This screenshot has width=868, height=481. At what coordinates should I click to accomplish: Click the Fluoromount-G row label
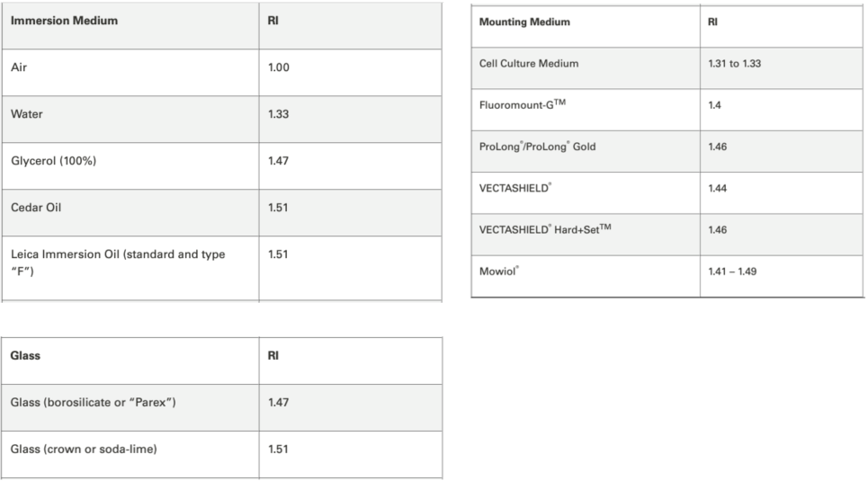pyautogui.click(x=523, y=105)
